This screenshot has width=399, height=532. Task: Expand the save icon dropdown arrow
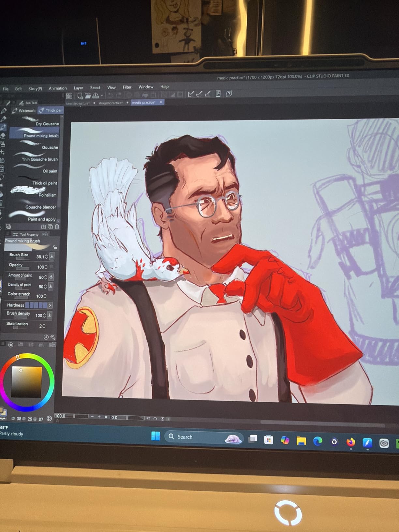102,96
